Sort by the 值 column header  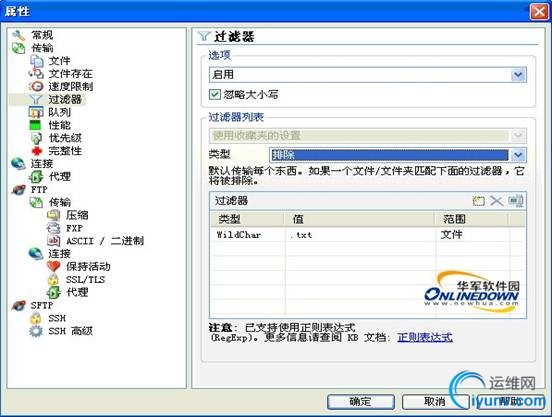point(359,219)
